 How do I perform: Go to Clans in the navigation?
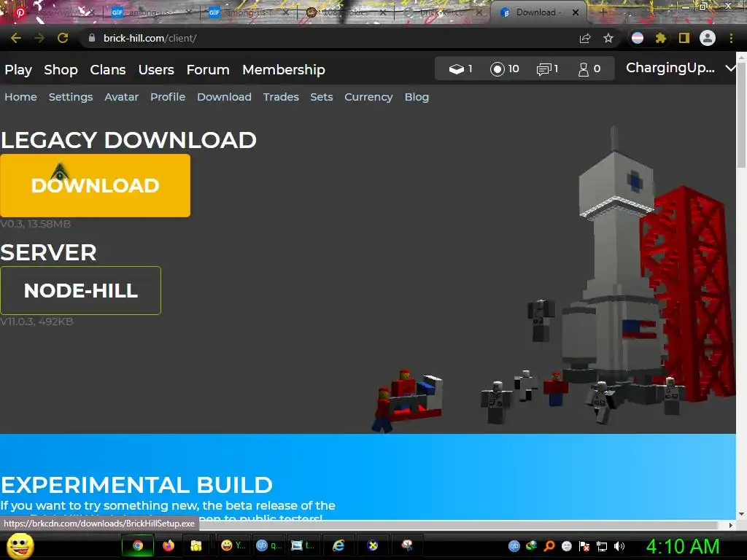coord(108,69)
